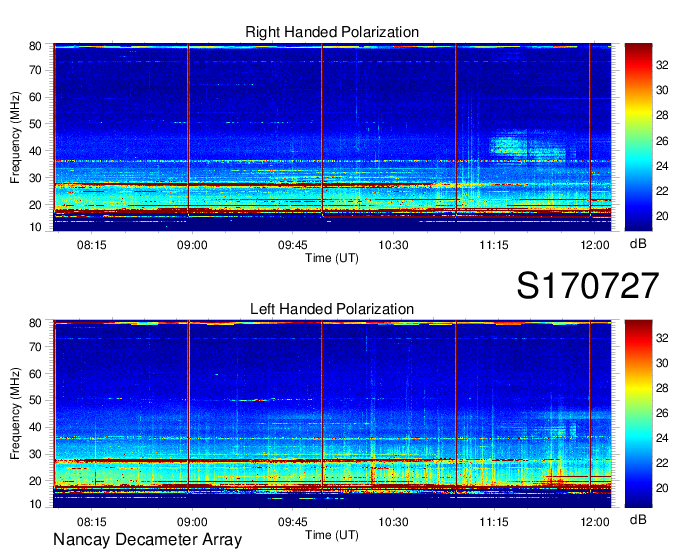Click the lower plot's 'Frequency (MHz)' axis label
680x552 pixels.
pos(15,414)
